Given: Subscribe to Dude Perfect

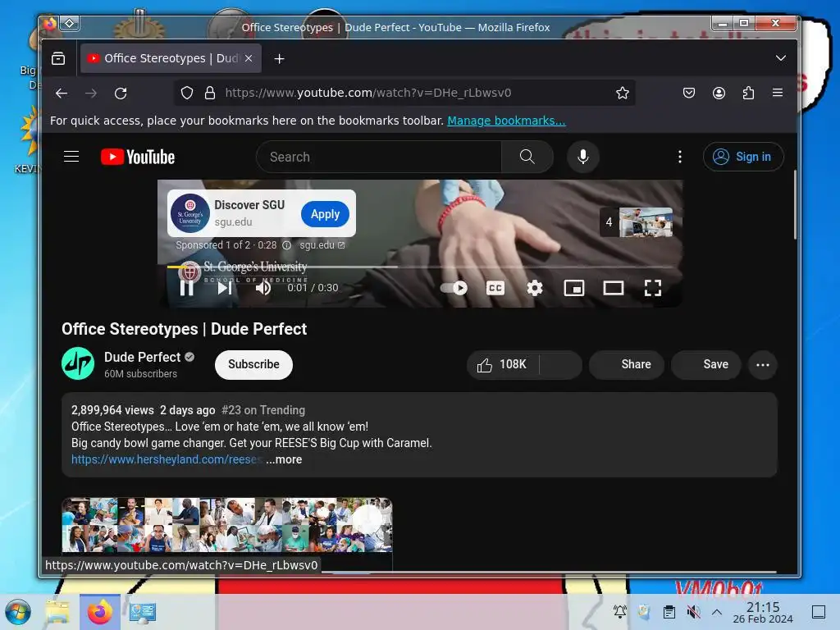Looking at the screenshot, I should point(253,365).
